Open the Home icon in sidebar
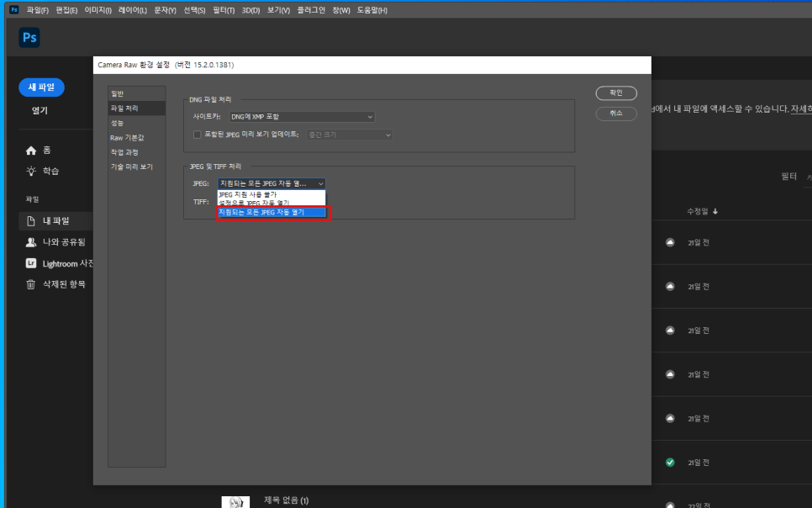Image resolution: width=812 pixels, height=508 pixels. tap(31, 151)
